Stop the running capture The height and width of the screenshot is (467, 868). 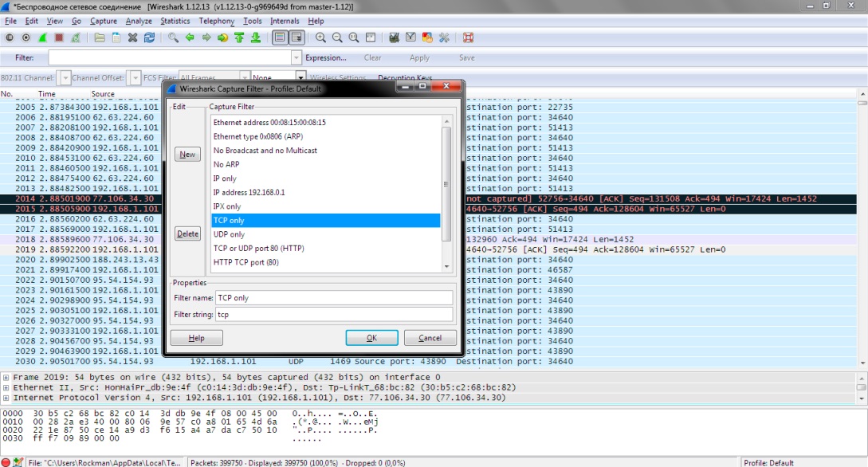59,37
